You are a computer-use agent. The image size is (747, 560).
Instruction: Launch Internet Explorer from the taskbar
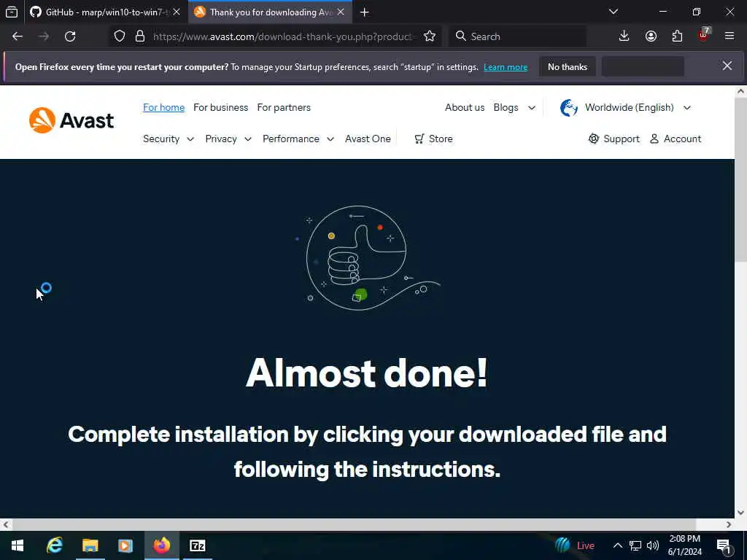[55, 545]
